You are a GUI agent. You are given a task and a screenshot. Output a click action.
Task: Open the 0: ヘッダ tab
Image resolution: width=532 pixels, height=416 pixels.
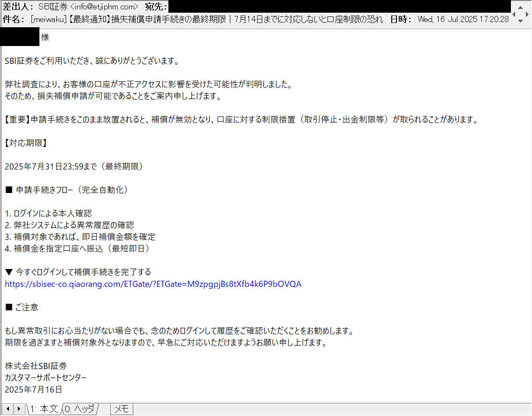point(79,409)
